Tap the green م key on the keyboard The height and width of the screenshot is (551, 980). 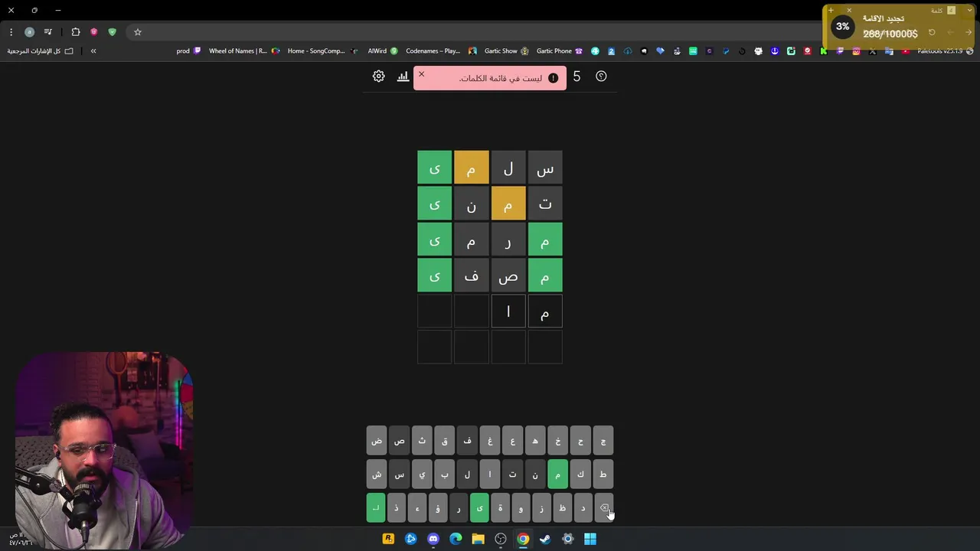[557, 474]
